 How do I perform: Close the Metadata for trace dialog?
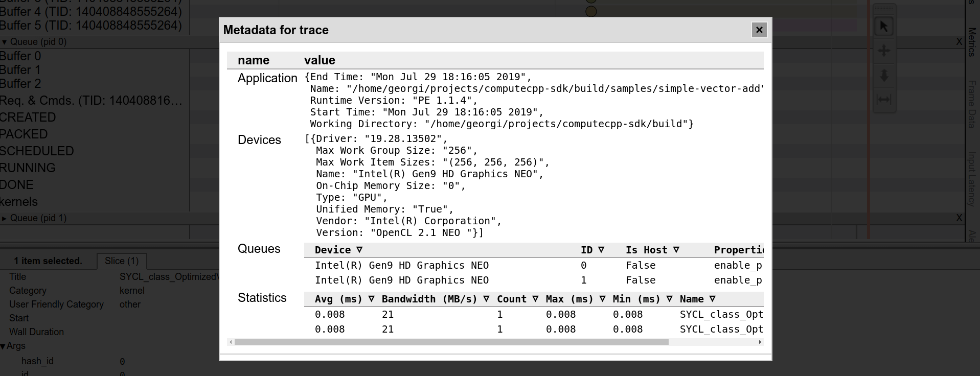coord(759,30)
